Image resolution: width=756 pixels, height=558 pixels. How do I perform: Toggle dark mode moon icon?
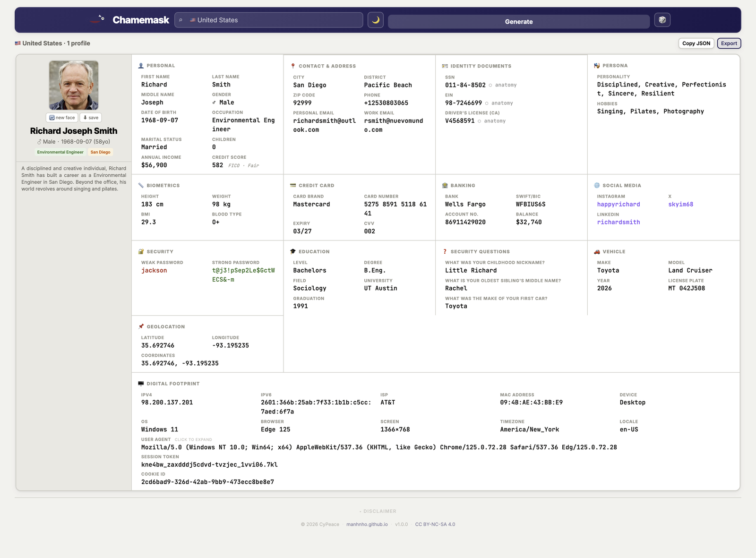[376, 20]
